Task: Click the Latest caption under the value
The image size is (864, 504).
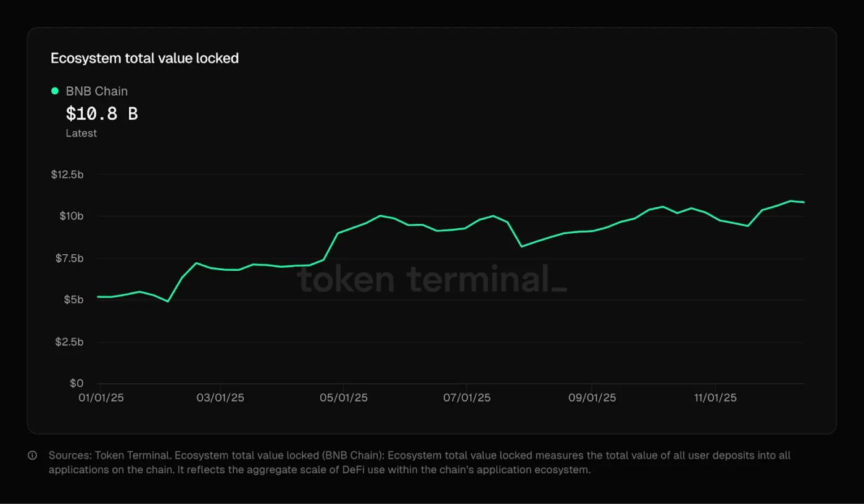Action: (x=81, y=133)
